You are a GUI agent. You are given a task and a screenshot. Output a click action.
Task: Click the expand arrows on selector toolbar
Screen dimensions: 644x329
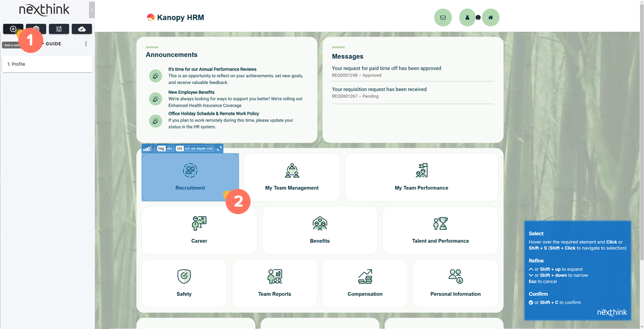click(x=219, y=149)
